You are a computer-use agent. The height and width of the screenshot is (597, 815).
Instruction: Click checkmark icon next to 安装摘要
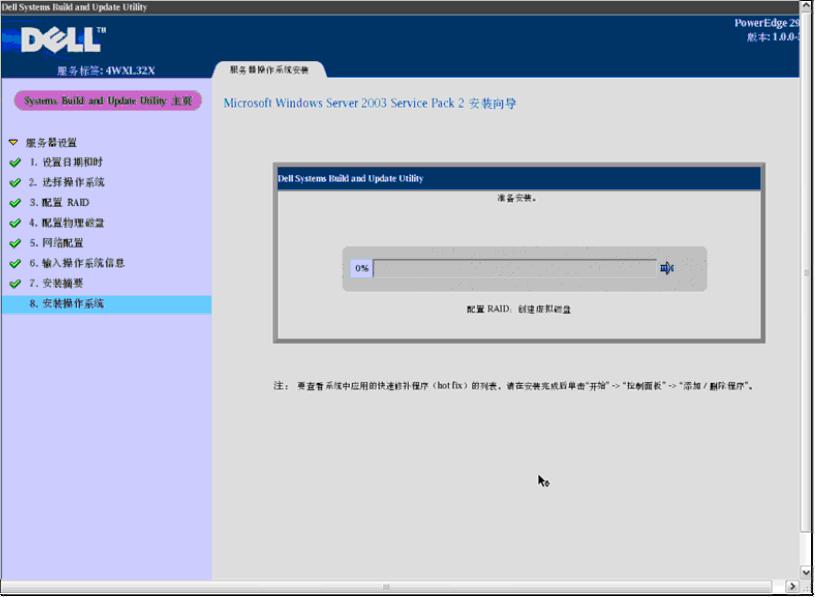(x=14, y=284)
